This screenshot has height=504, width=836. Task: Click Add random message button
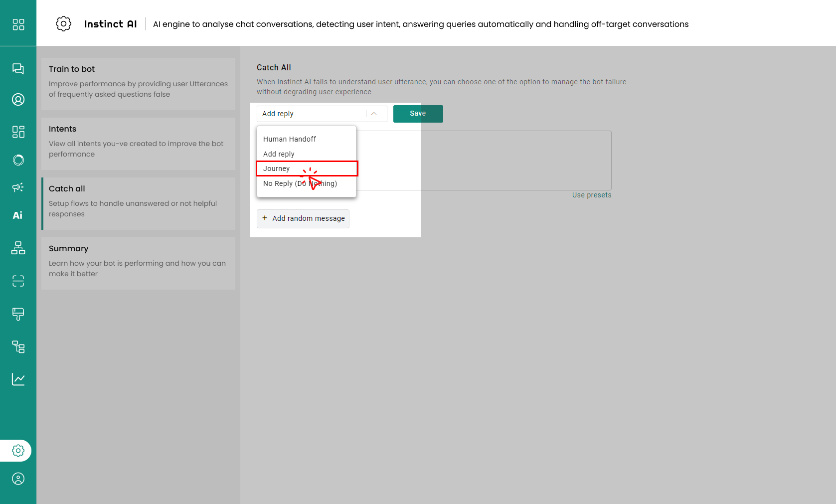click(x=303, y=218)
